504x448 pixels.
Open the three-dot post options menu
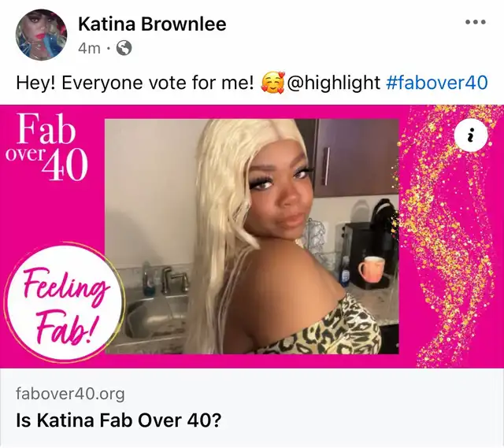pyautogui.click(x=476, y=22)
